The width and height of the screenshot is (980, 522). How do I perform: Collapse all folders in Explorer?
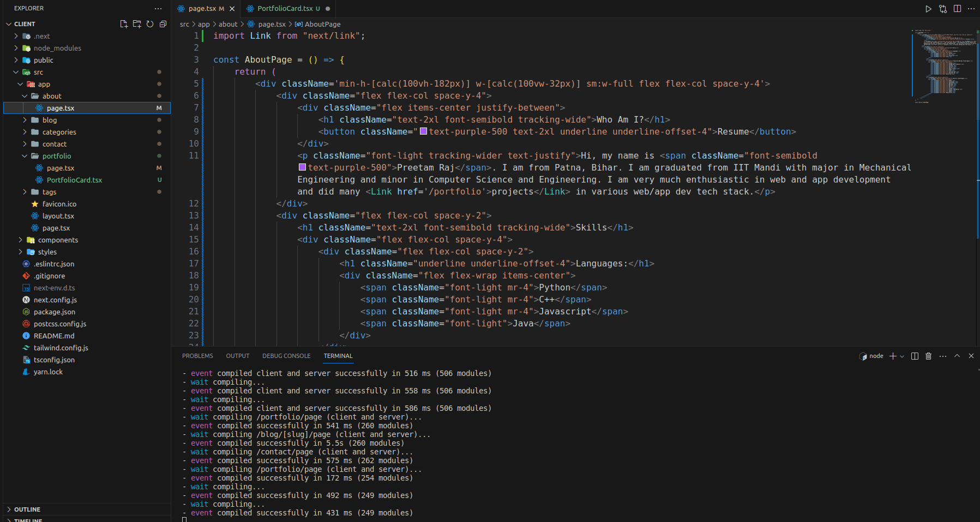click(x=163, y=24)
